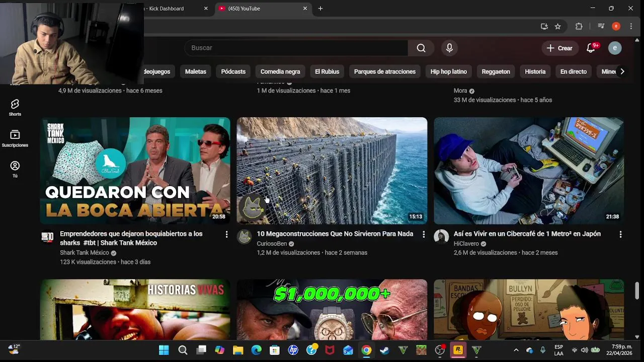Open title Emprendedores que dejaron boquiabiertos

click(x=131, y=238)
